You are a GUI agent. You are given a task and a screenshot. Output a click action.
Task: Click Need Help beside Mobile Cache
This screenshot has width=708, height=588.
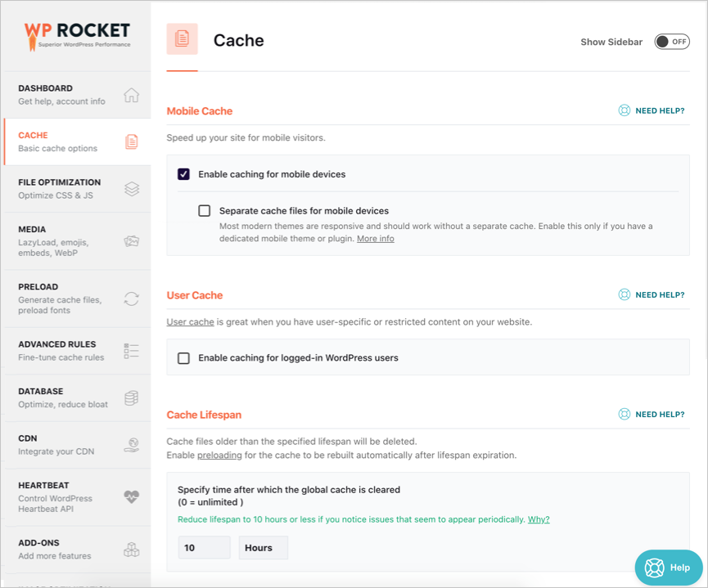[x=652, y=110]
